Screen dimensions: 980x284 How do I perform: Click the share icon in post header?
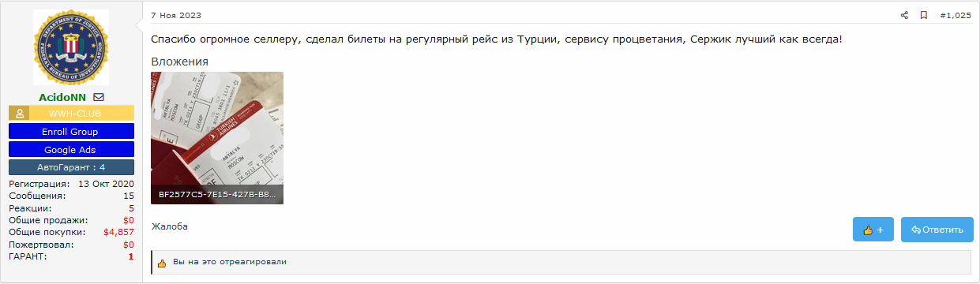click(905, 15)
